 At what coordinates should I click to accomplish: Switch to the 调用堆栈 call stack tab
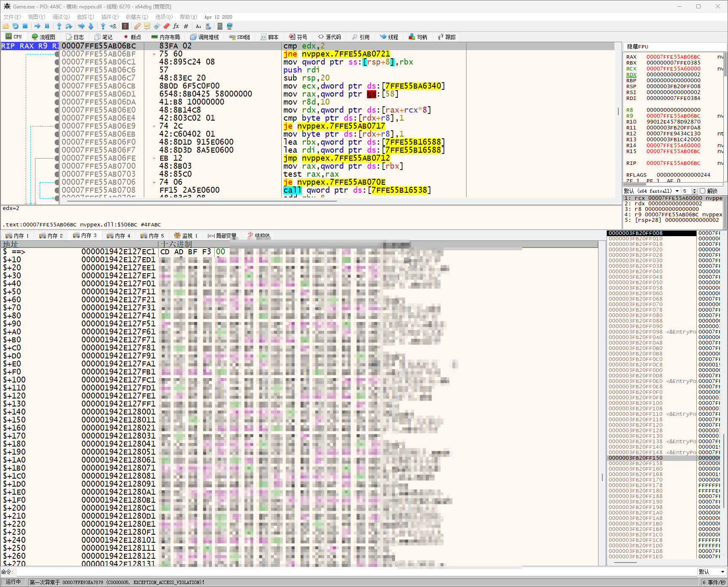(x=205, y=37)
